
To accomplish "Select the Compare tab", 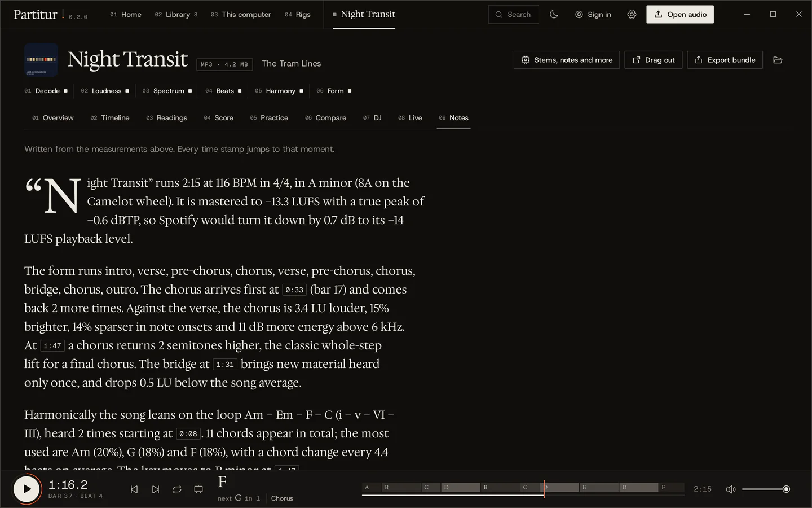I will (x=325, y=118).
